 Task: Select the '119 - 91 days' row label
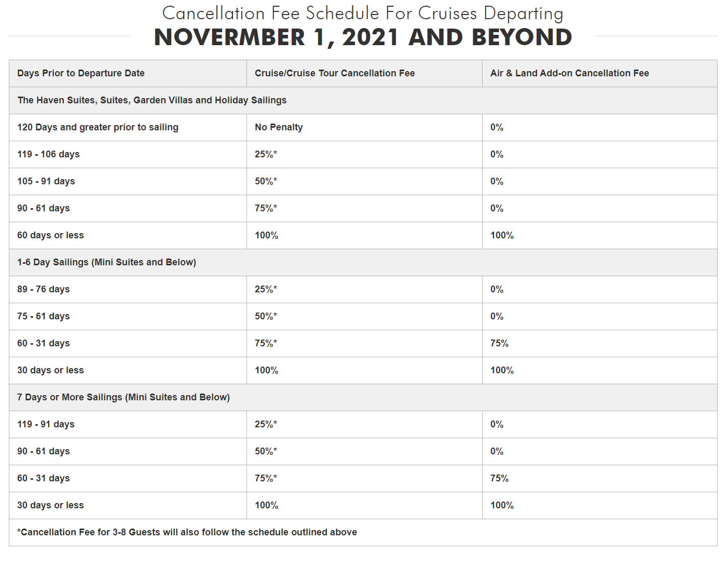(x=46, y=424)
